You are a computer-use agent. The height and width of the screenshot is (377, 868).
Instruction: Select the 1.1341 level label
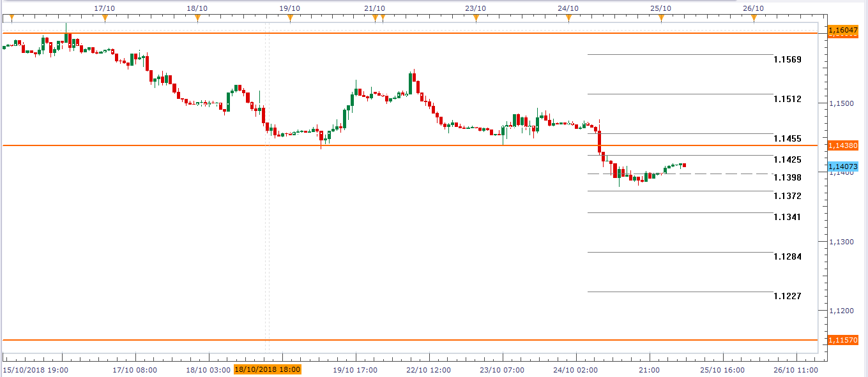tap(787, 217)
